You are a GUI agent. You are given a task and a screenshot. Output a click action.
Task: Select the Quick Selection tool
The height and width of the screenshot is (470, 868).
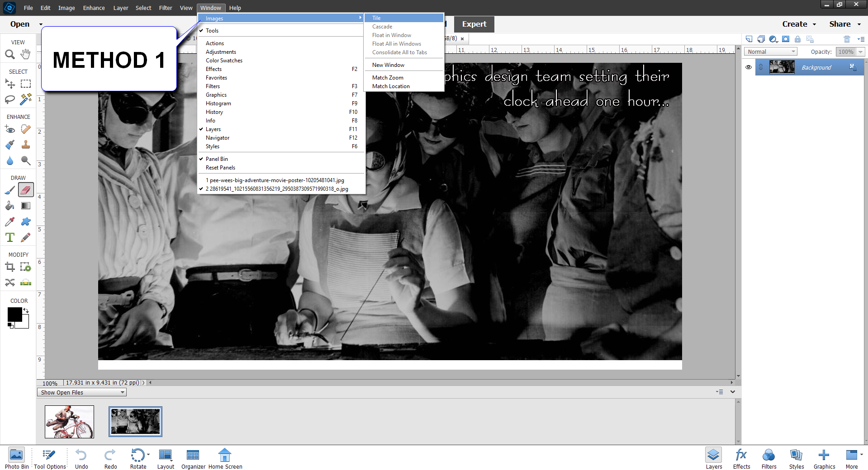26,99
